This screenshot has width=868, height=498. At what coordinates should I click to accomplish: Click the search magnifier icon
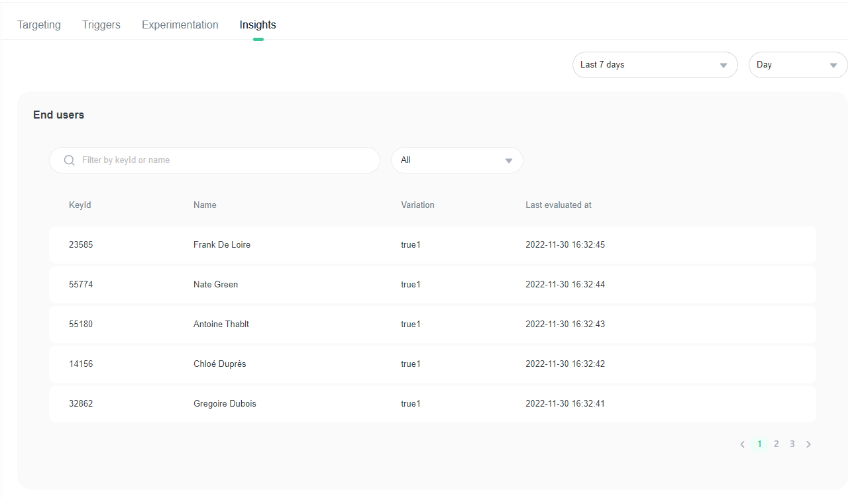click(x=69, y=160)
